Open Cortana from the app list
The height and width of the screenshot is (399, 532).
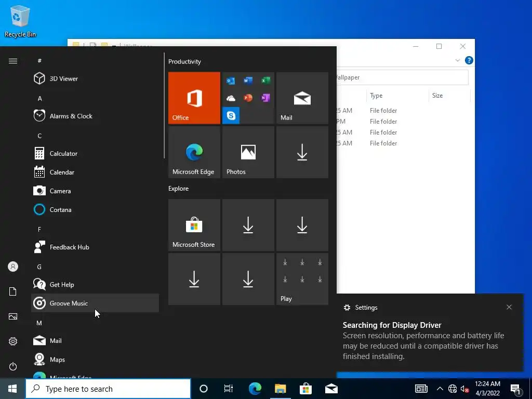click(x=95, y=209)
